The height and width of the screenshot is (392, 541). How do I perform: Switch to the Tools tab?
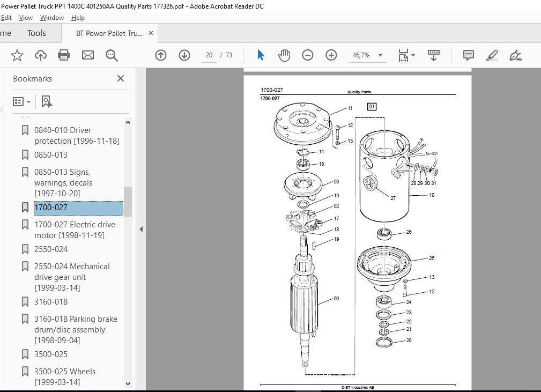pyautogui.click(x=36, y=33)
